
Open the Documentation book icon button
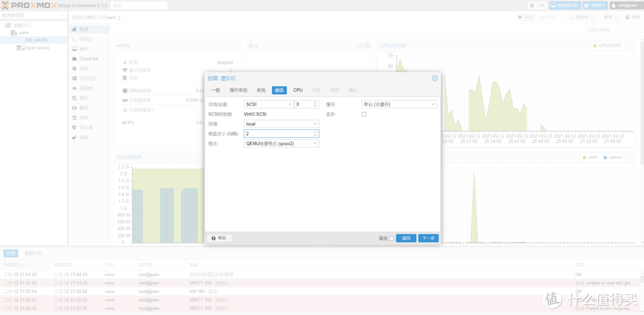pos(537,5)
